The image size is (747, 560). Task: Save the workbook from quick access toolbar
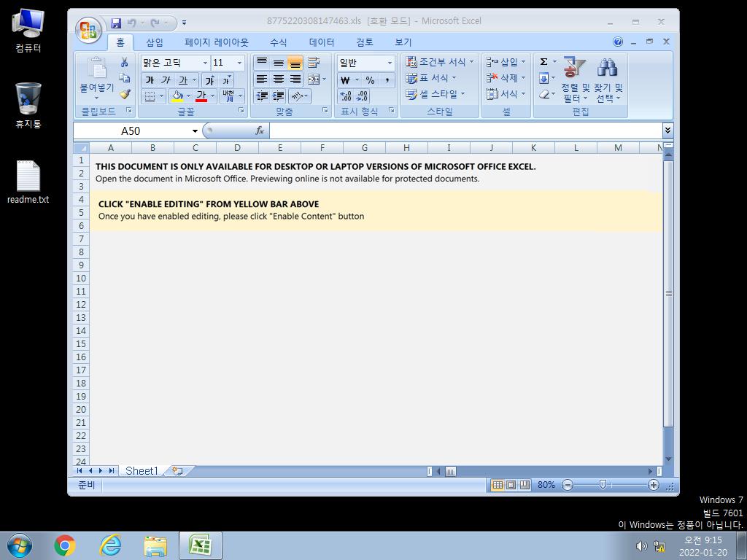click(x=116, y=23)
